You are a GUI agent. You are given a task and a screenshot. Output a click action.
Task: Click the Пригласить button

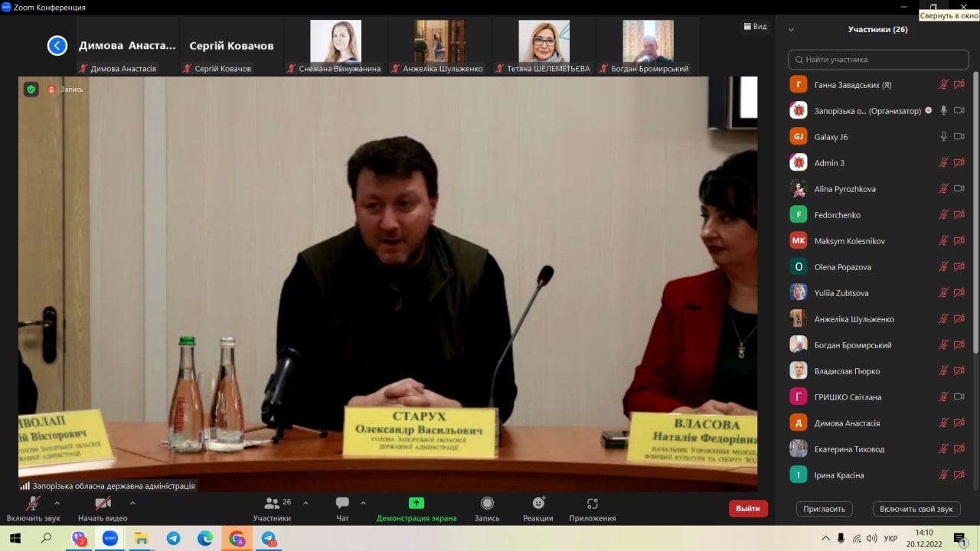tap(825, 509)
